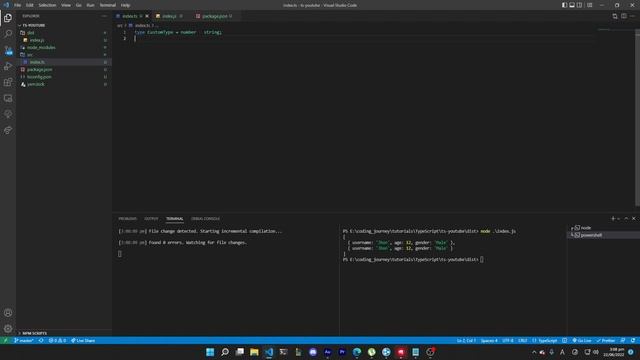This screenshot has height=360, width=640.
Task: Click Visual Studio Code taskbar icon
Action: (x=269, y=352)
